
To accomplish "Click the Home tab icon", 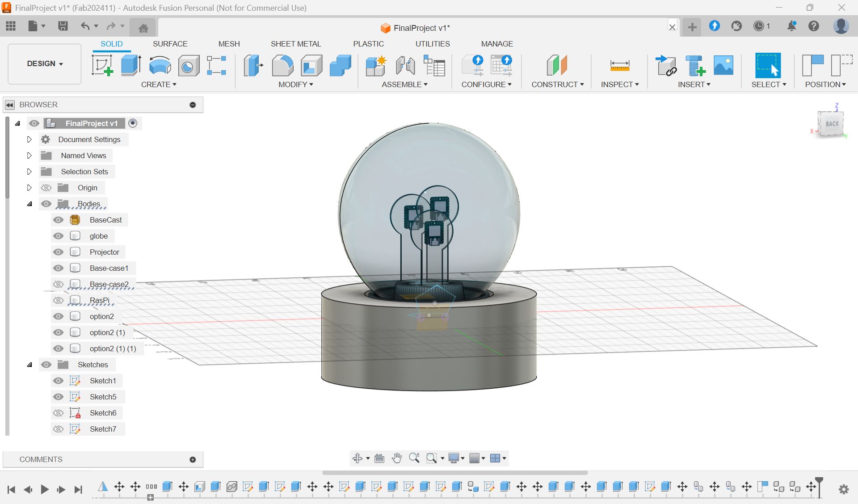I will pos(143,28).
